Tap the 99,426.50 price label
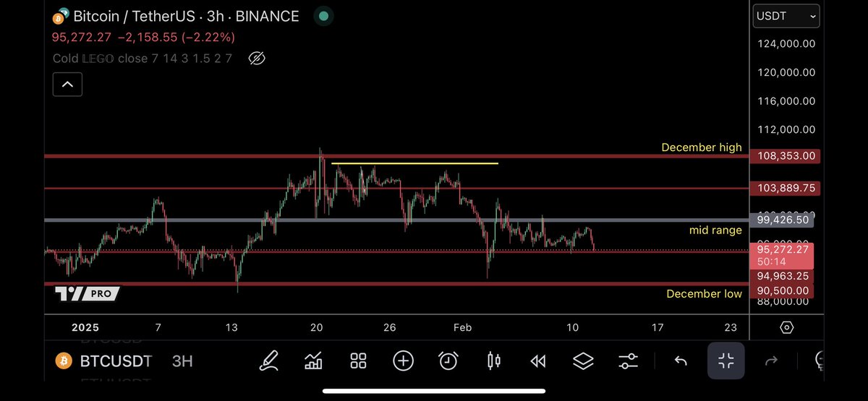The image size is (868, 401). (x=783, y=220)
